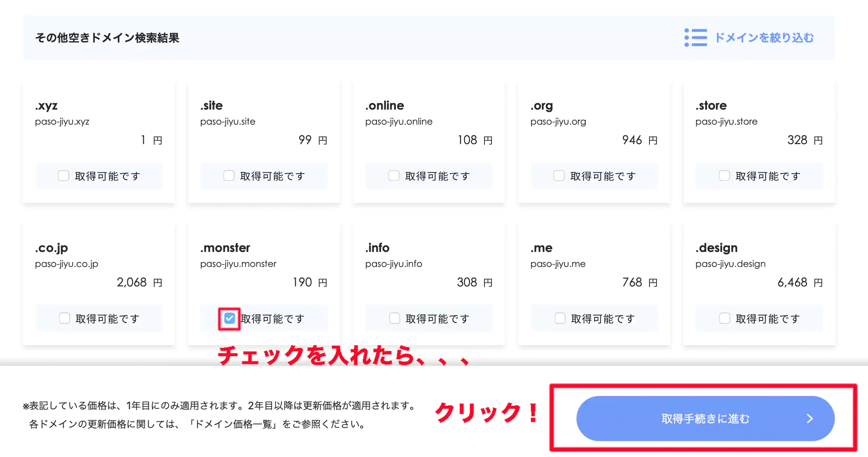Click the paso-jiyu.org domain name
The height and width of the screenshot is (457, 868).
point(558,122)
